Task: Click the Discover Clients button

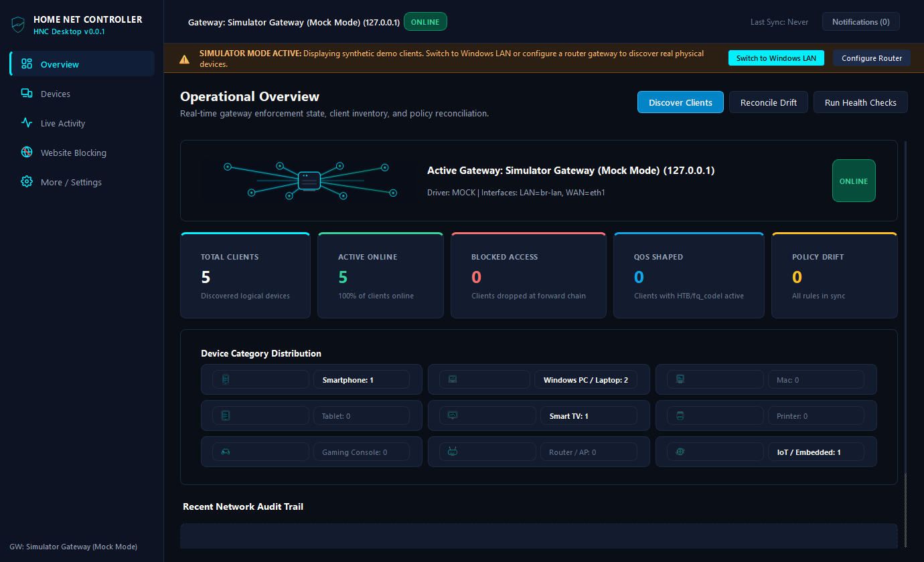Action: tap(680, 102)
